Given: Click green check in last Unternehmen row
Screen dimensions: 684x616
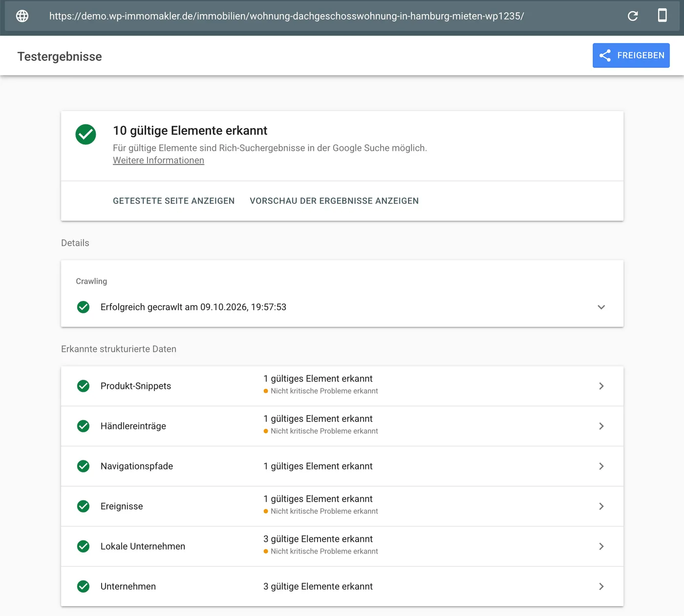Looking at the screenshot, I should [x=84, y=586].
